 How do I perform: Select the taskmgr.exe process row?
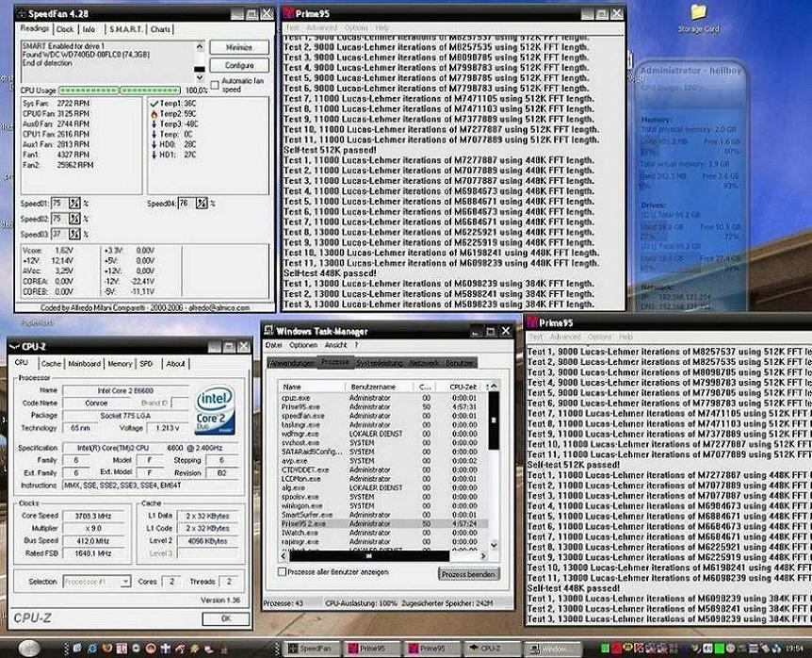coord(383,425)
